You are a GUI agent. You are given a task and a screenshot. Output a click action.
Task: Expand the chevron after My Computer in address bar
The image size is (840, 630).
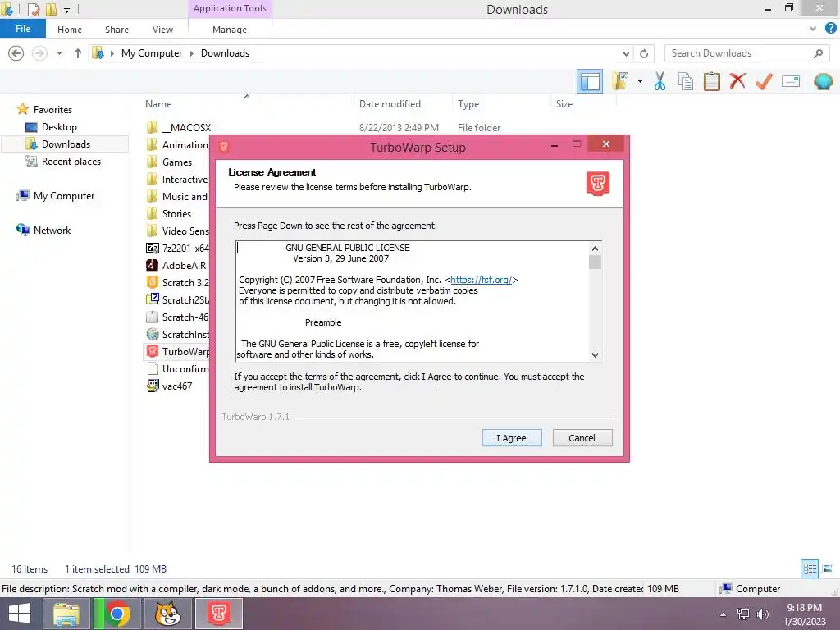192,53
